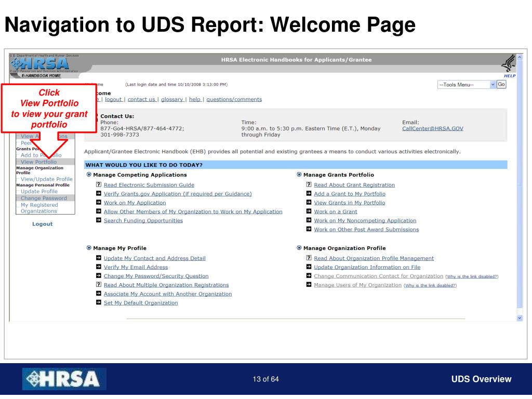
Task: Open View Portfolio in sidebar
Action: [x=38, y=162]
